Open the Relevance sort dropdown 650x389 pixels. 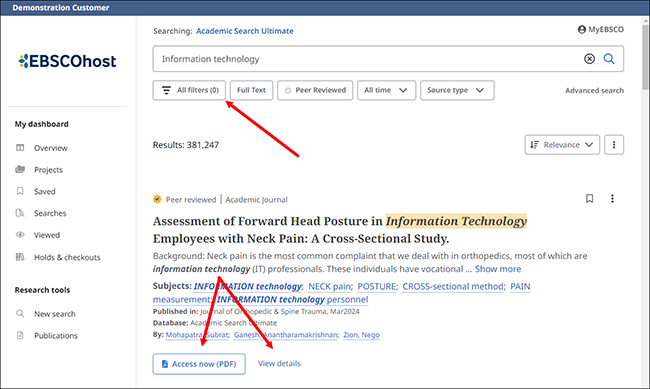click(x=562, y=145)
